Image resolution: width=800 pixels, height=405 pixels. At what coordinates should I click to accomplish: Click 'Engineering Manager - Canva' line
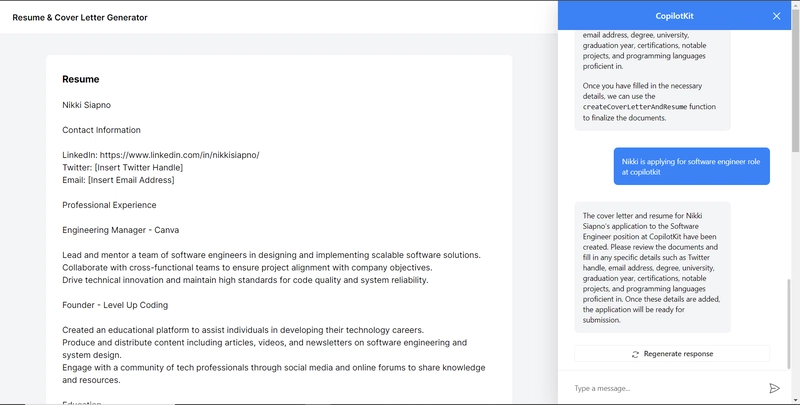tap(120, 230)
